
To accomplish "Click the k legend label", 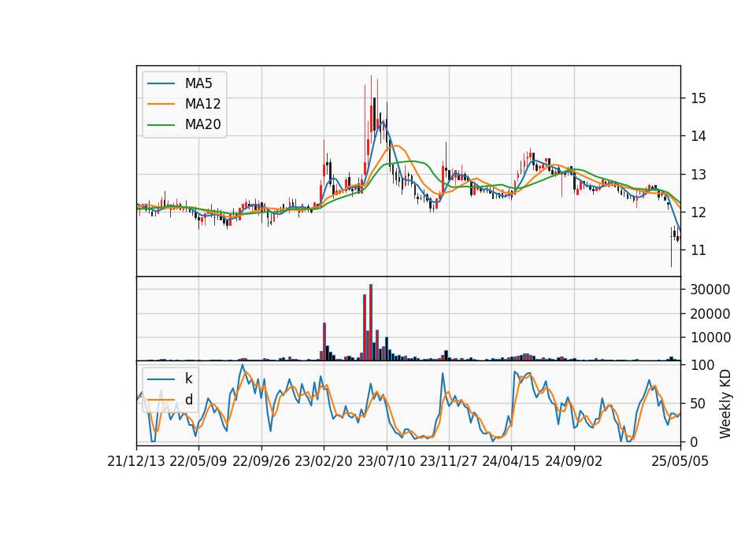I will coord(188,379).
